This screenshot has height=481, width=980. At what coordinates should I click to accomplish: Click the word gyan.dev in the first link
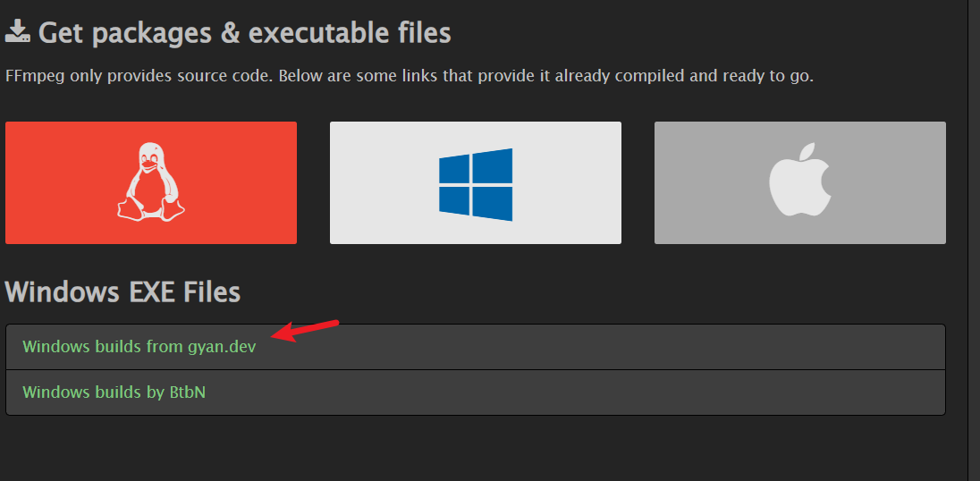[222, 347]
